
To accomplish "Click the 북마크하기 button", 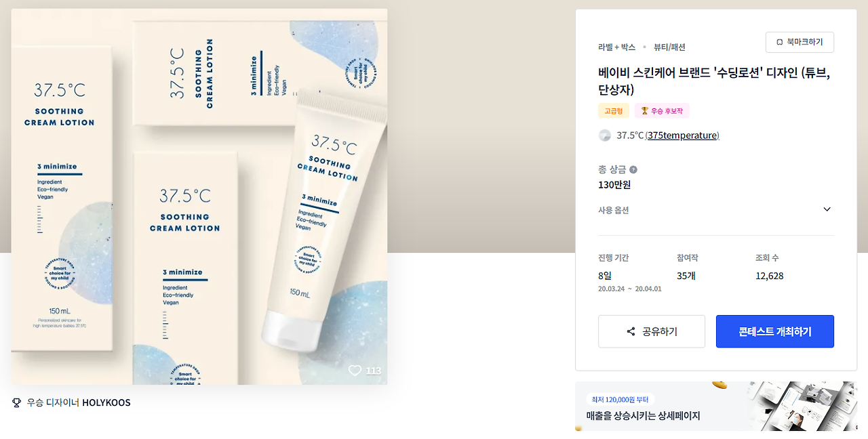I will 800,42.
